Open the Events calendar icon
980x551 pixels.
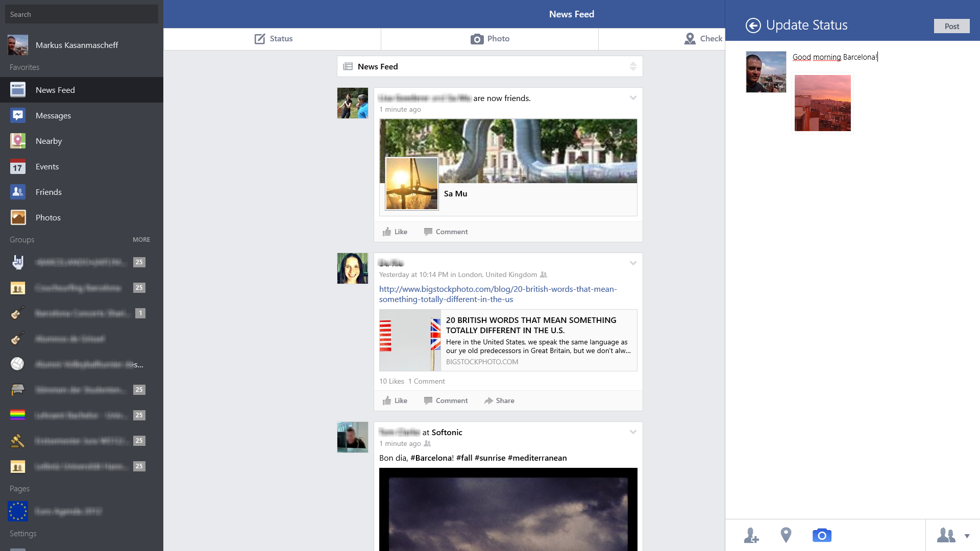[17, 166]
